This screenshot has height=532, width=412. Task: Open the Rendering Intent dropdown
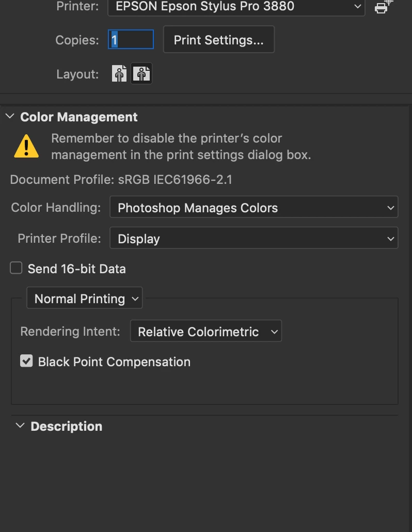pyautogui.click(x=205, y=332)
